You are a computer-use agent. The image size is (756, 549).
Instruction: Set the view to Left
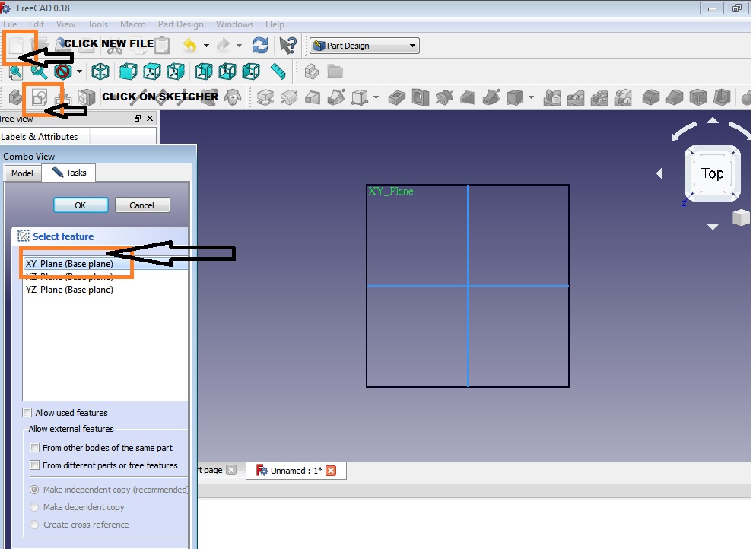tap(251, 71)
